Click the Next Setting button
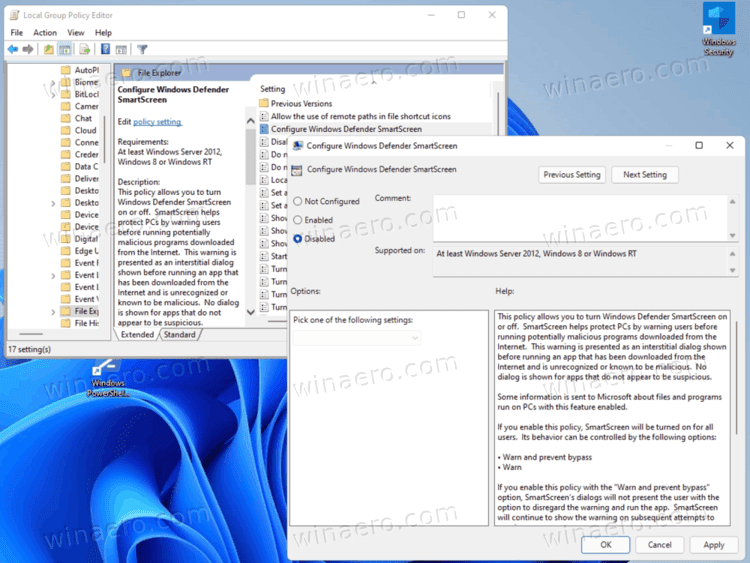Screen dimensions: 750x563 645,175
